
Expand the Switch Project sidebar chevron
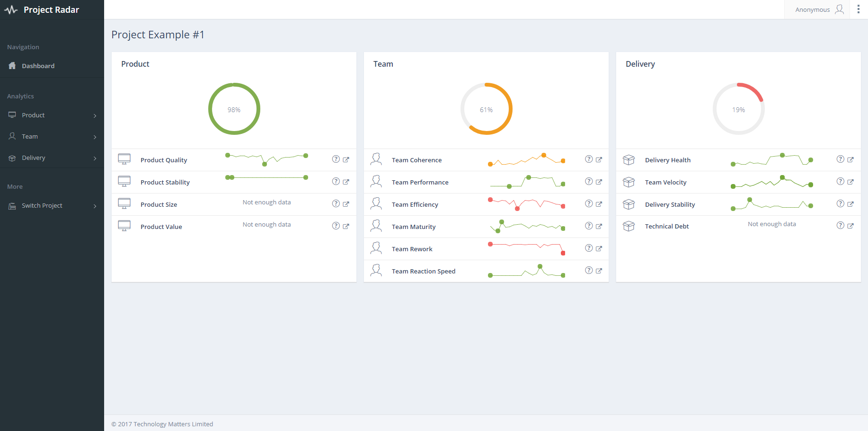pos(95,206)
